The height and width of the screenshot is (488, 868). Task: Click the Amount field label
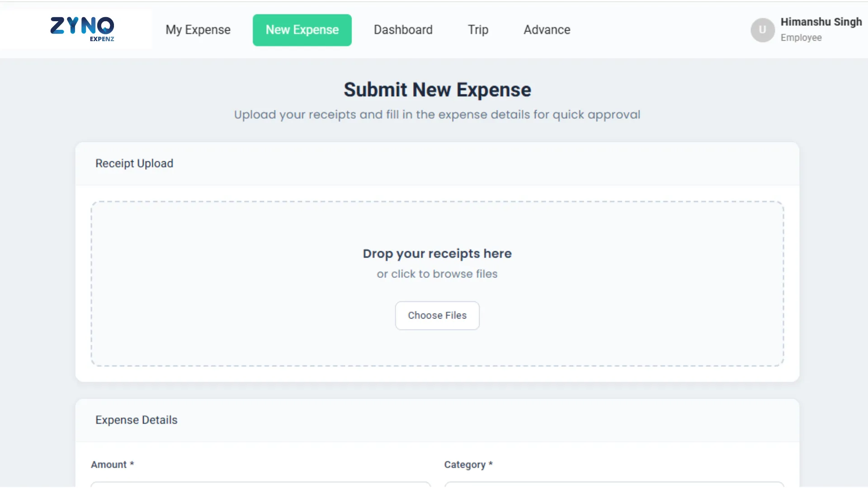[109, 465]
